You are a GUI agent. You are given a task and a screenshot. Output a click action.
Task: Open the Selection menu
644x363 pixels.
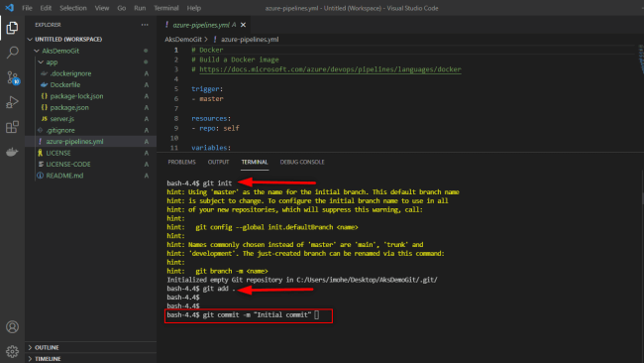coord(73,8)
